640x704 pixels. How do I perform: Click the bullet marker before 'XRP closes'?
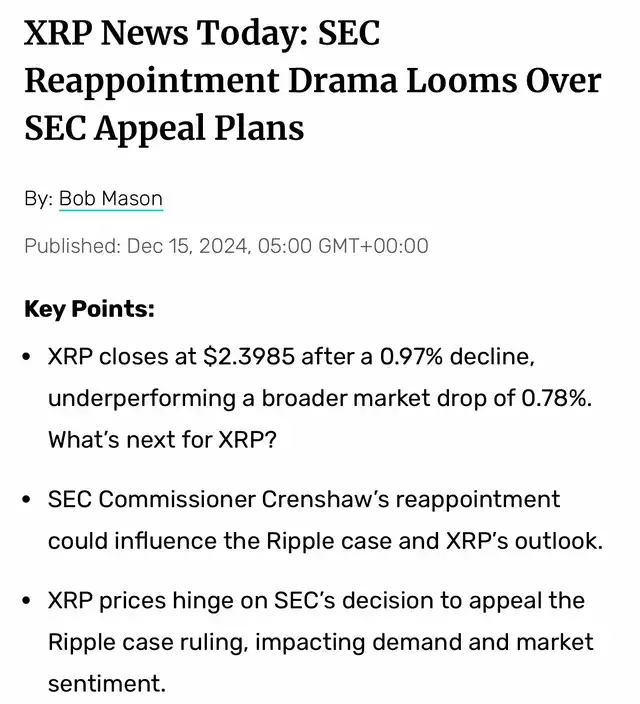(29, 357)
